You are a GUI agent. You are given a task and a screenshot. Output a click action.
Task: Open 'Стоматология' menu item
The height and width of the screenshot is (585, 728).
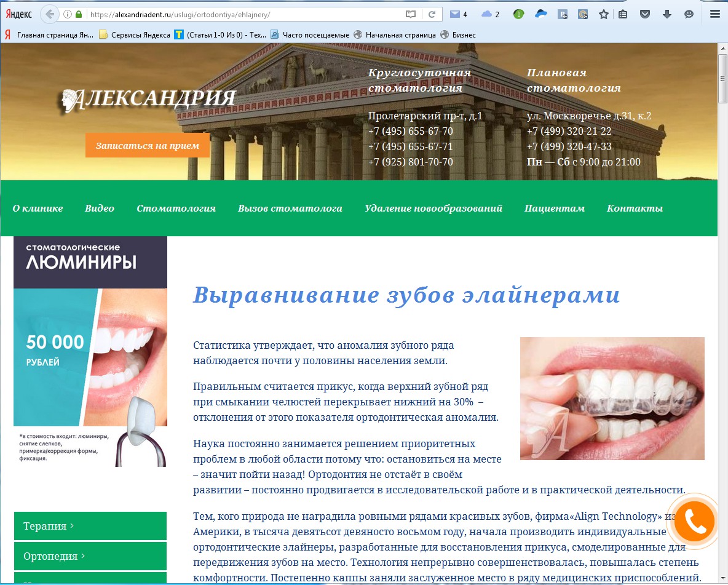pyautogui.click(x=176, y=208)
